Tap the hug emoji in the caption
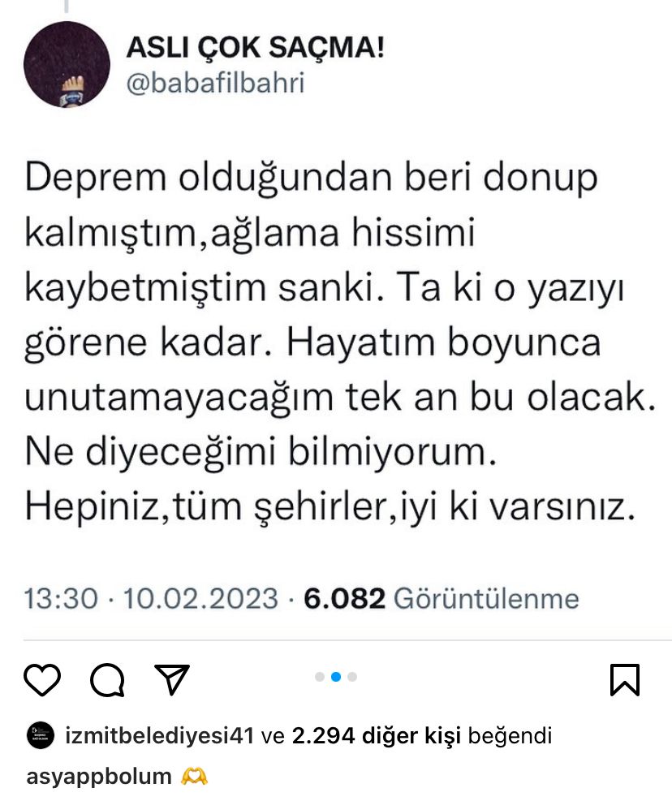 click(194, 777)
